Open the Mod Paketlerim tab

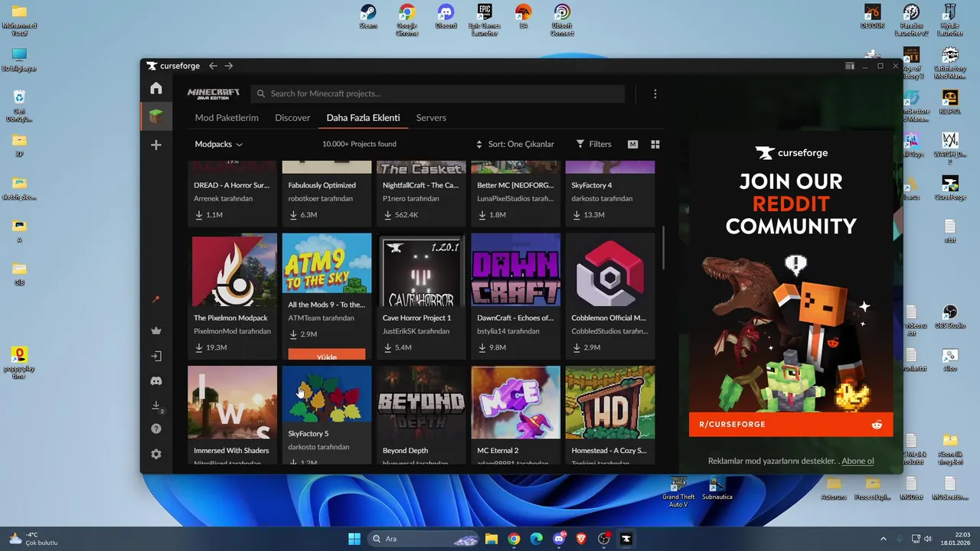tap(227, 118)
